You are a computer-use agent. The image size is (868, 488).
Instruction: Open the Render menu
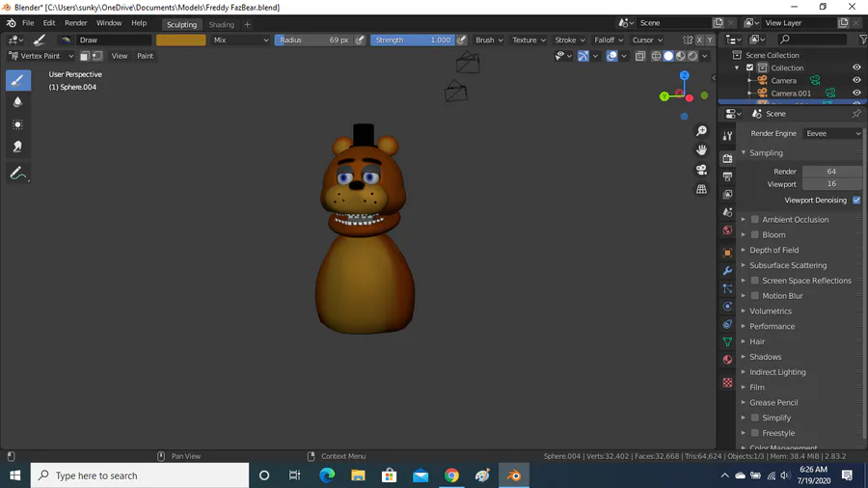pyautogui.click(x=76, y=23)
